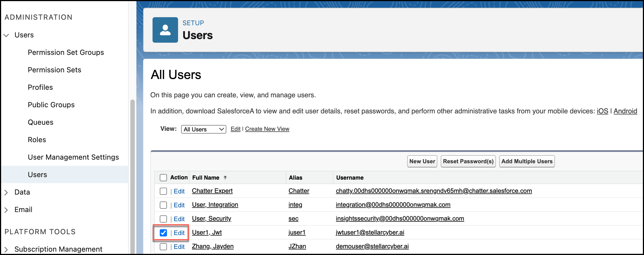Check the Chatter Expert row checkbox
Screen dimensions: 644x255
[163, 191]
